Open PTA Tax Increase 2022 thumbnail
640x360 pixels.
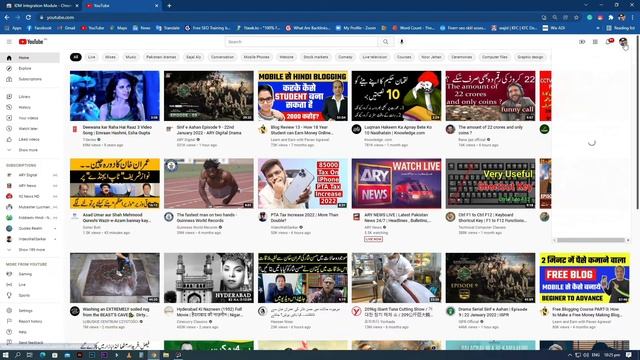pos(302,184)
